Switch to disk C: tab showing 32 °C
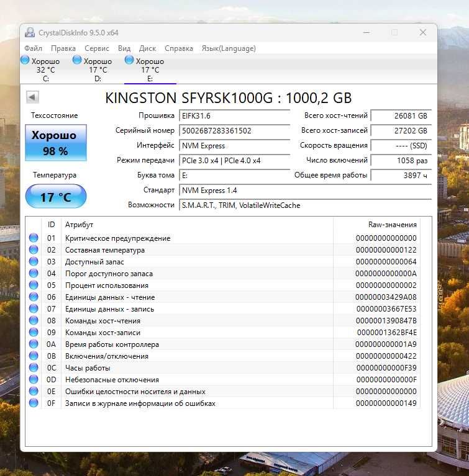Screen dimensions: 469x476 pyautogui.click(x=45, y=70)
